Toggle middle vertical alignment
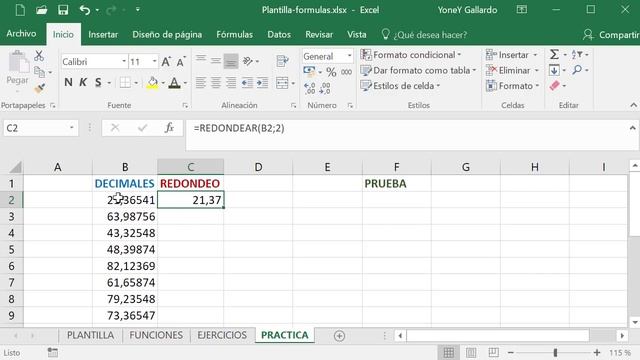 point(216,61)
